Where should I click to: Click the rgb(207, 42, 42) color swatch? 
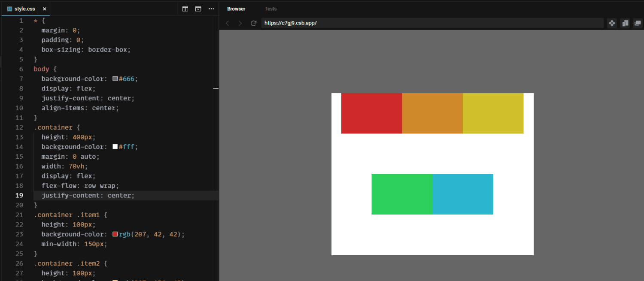pos(115,234)
